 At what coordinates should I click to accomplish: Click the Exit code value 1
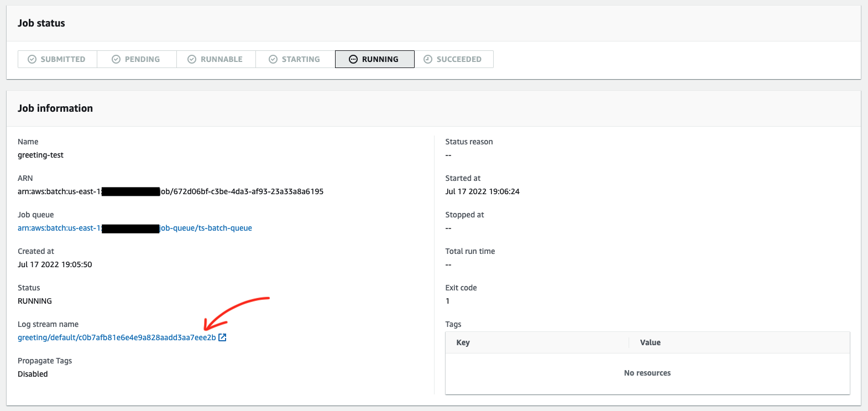point(448,301)
